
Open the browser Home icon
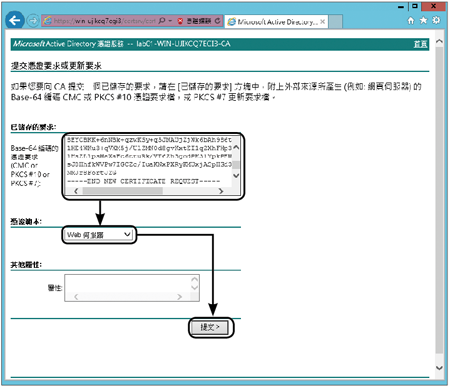(411, 21)
